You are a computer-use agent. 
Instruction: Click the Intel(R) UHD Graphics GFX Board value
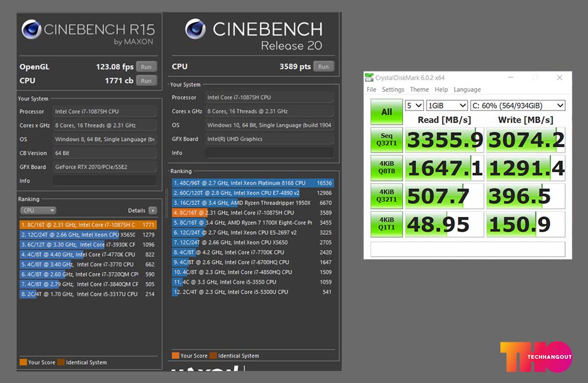[269, 139]
